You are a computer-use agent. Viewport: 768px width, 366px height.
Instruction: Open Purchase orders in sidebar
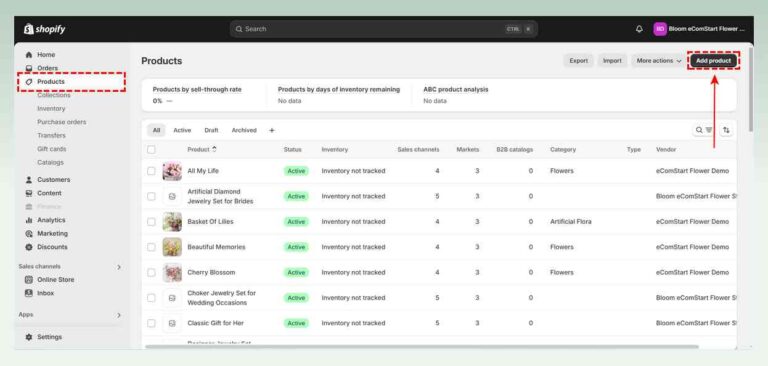62,122
